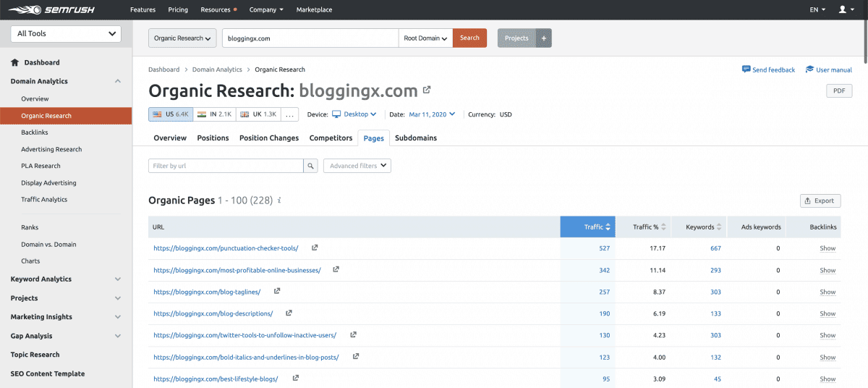Switch to the Subdomains tab
The image size is (868, 388).
(416, 138)
